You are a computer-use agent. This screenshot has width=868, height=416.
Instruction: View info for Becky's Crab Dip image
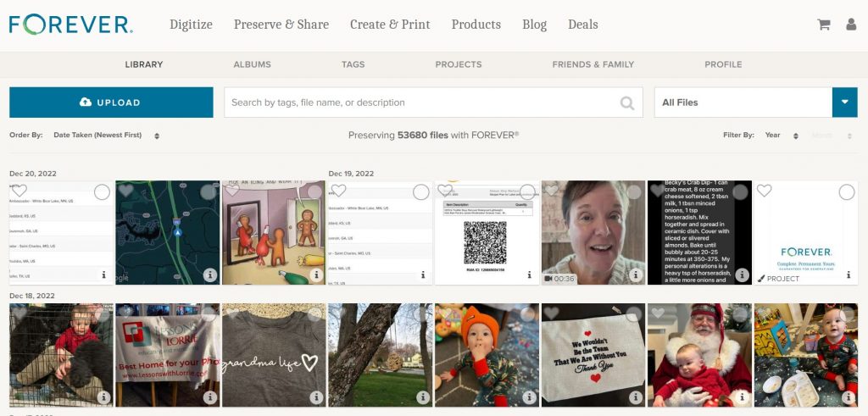pos(743,275)
